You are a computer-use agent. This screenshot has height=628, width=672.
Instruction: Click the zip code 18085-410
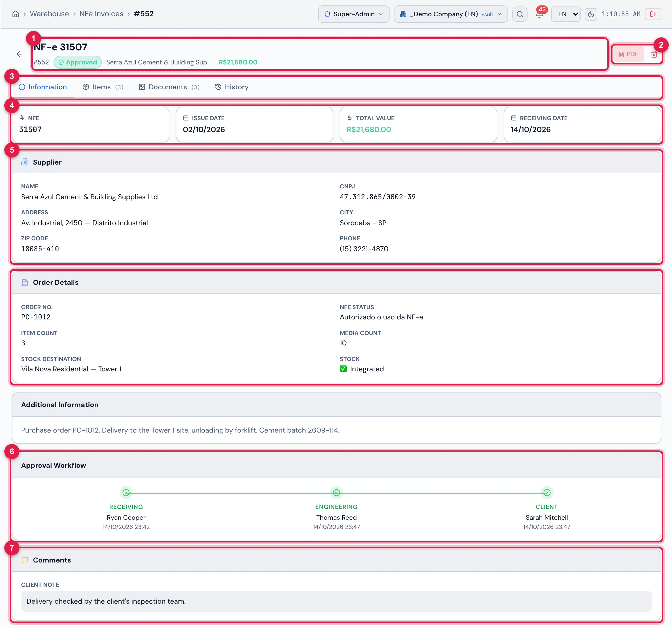tap(40, 249)
